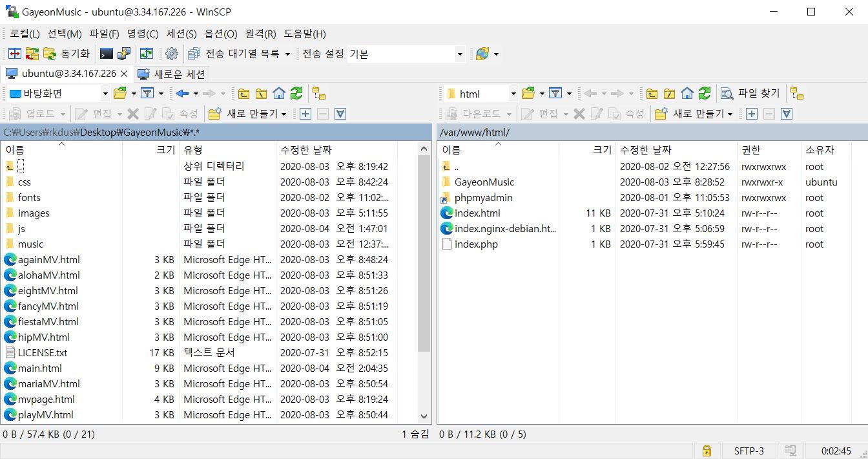Open a terminal with the console icon

point(106,54)
